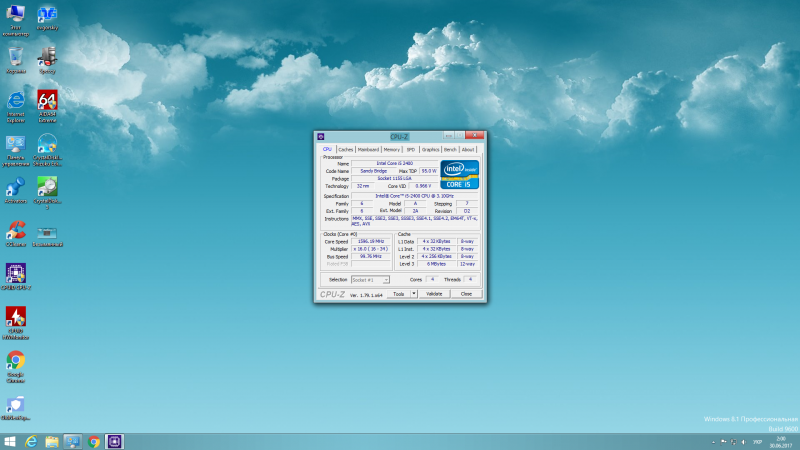Open the shield folder desktop shortcut

pos(15,408)
